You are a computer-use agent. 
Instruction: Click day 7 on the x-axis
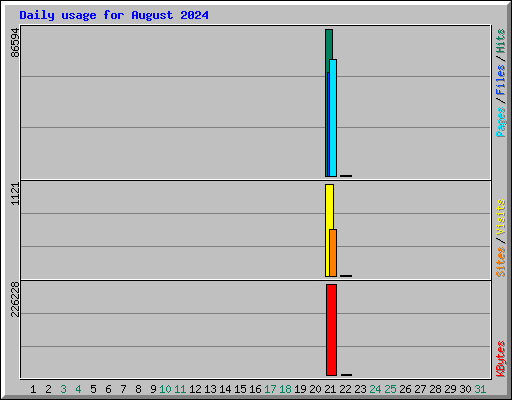[123, 389]
